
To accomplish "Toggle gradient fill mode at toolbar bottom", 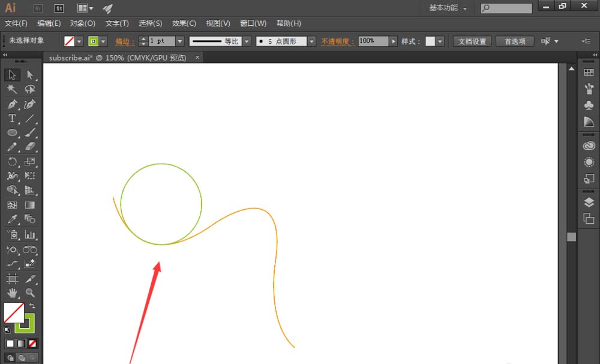I will pos(22,343).
